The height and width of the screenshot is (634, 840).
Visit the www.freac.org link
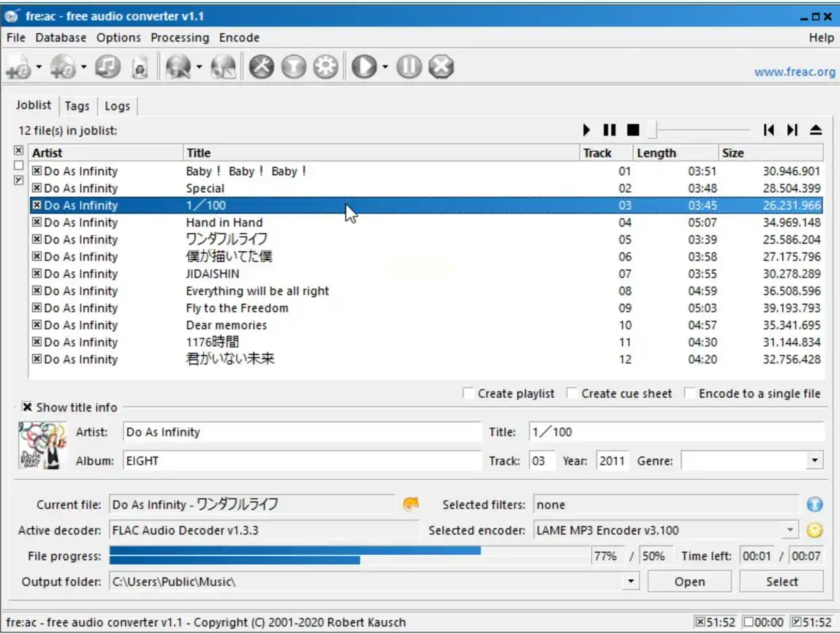pyautogui.click(x=794, y=72)
